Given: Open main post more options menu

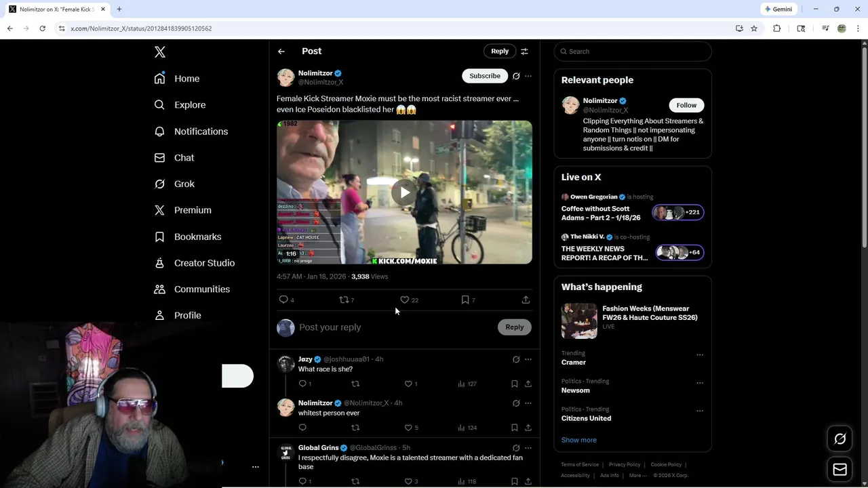Looking at the screenshot, I should pyautogui.click(x=528, y=76).
